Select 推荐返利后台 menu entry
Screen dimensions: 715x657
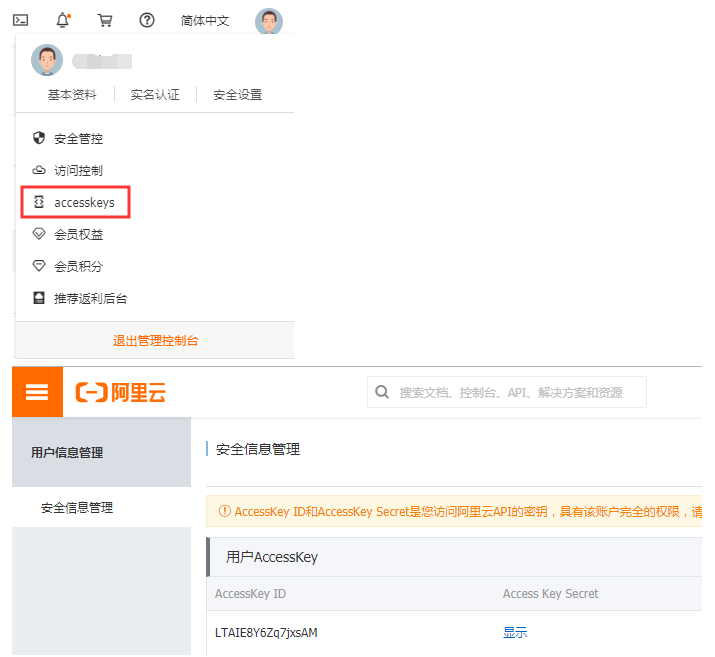[x=91, y=299]
